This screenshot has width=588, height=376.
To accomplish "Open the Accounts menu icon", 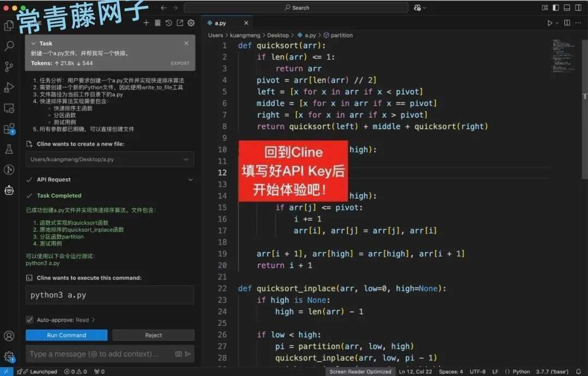I will (x=9, y=336).
